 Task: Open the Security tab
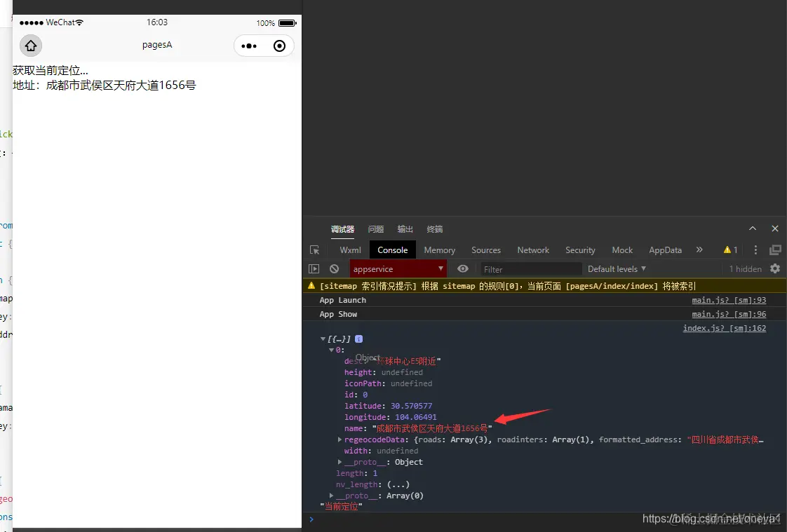pyautogui.click(x=580, y=250)
